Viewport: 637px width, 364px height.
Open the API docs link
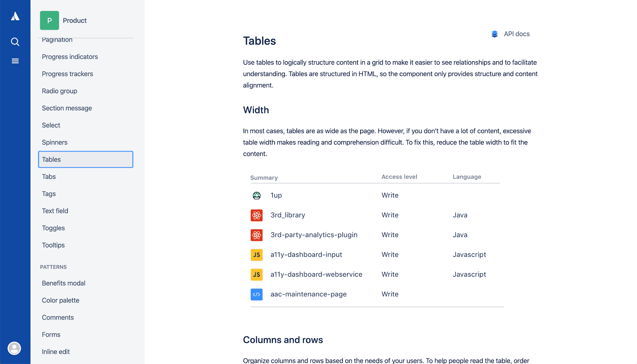[516, 34]
